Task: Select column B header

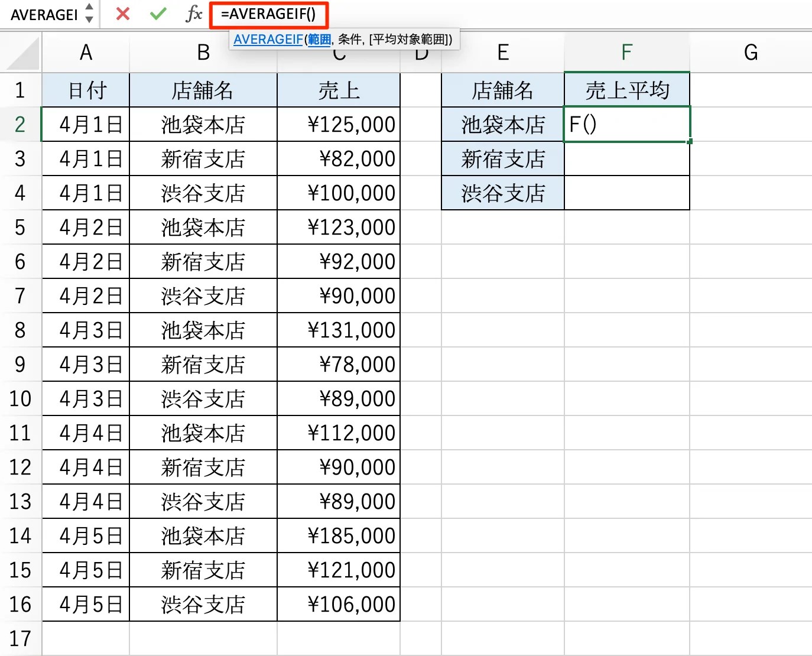Action: [x=203, y=53]
